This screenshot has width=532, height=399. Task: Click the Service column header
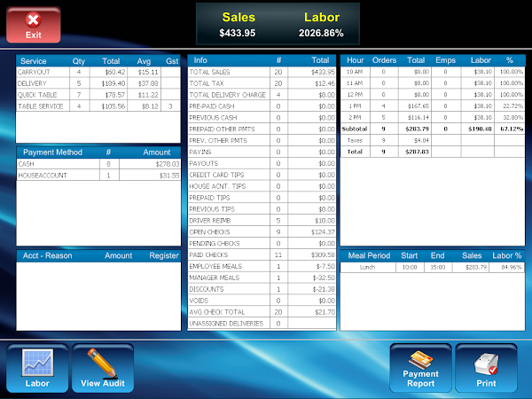click(34, 61)
